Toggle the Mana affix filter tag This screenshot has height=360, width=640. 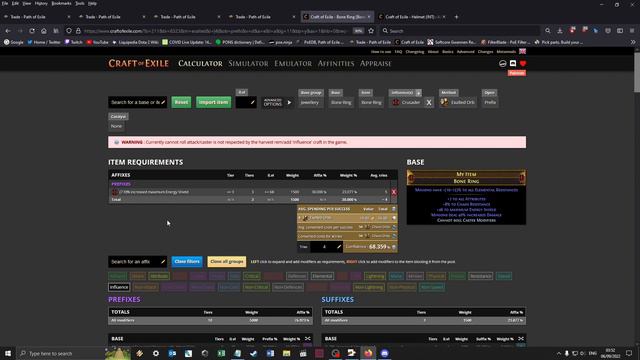pyautogui.click(x=396, y=276)
